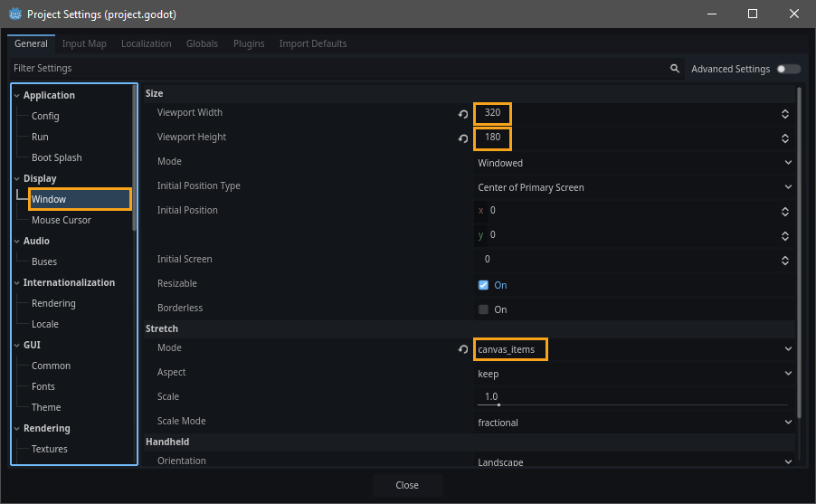The width and height of the screenshot is (816, 504).
Task: Enable the Advanced Settings switch
Action: click(x=788, y=69)
